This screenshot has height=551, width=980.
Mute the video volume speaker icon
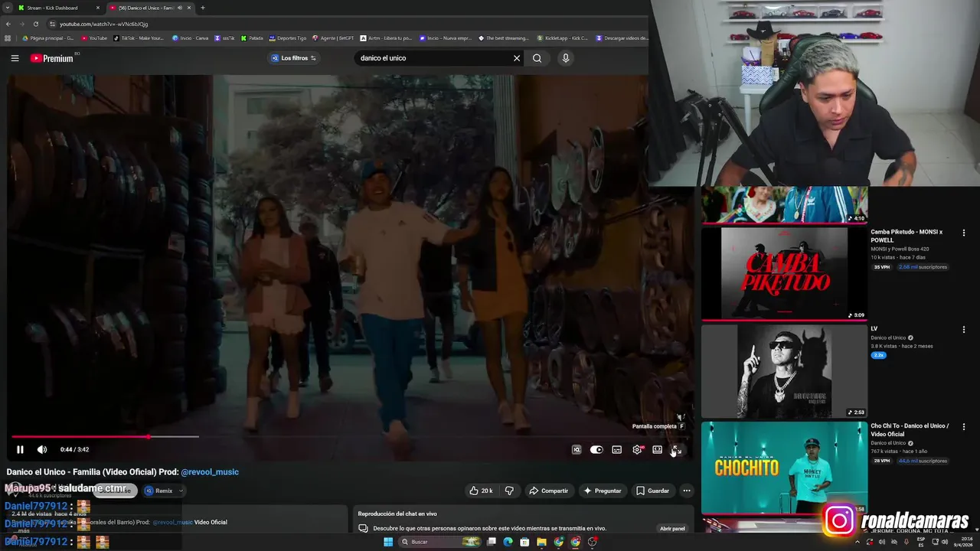(42, 449)
